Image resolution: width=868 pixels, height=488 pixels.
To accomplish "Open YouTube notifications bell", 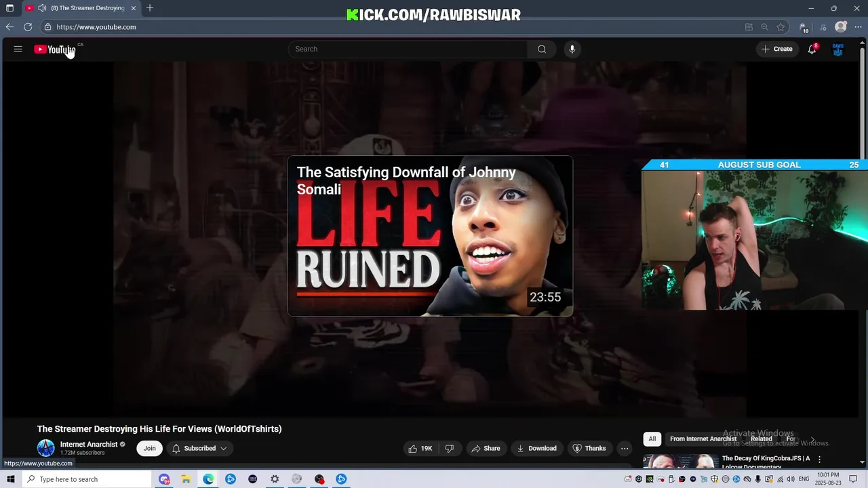I will 812,49.
